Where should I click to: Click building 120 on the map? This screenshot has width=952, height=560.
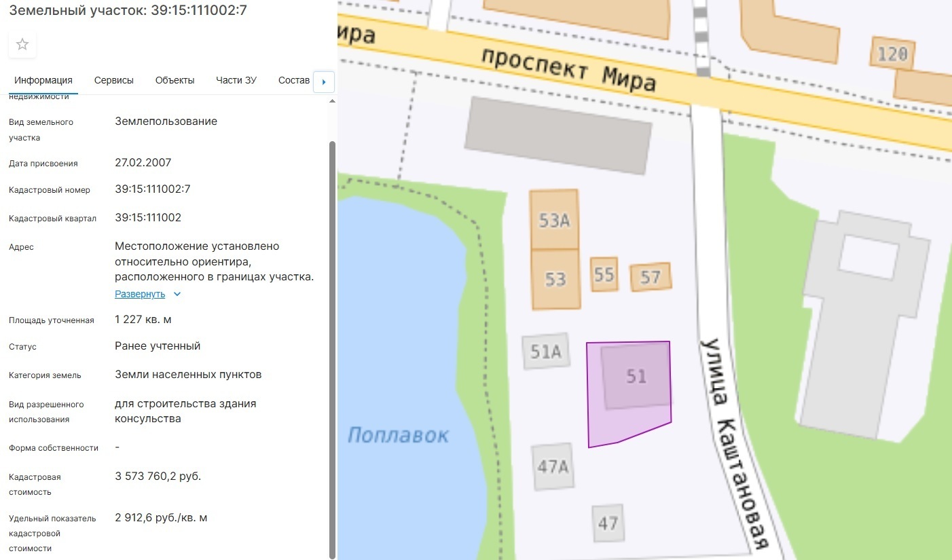[x=892, y=53]
